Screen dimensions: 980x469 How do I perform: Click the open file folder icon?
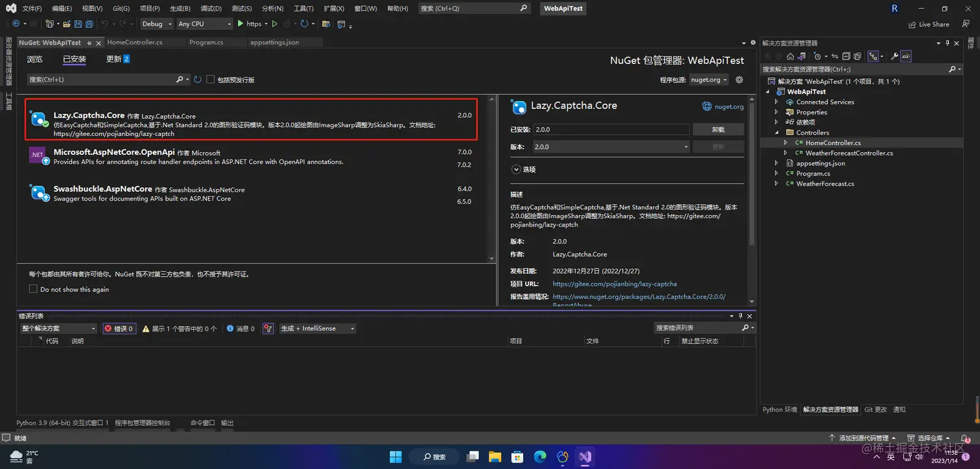point(67,24)
